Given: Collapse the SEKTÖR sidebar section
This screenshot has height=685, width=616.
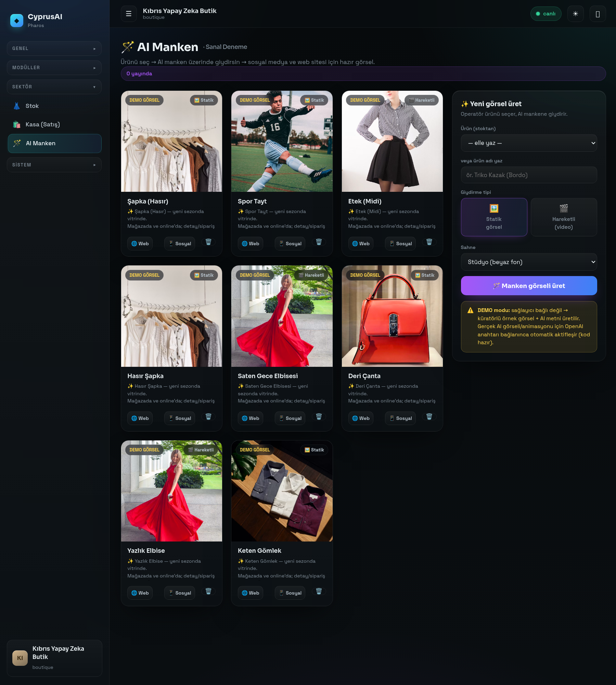Looking at the screenshot, I should [x=54, y=87].
